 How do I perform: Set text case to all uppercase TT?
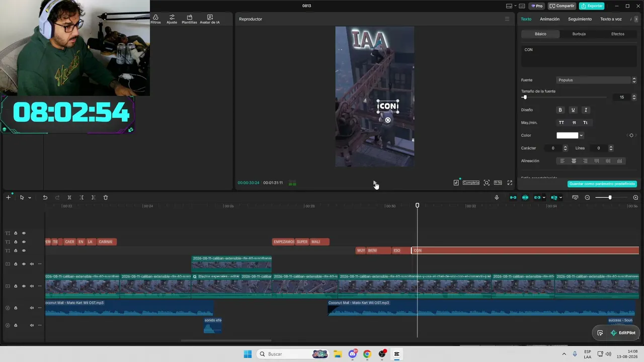561,123
